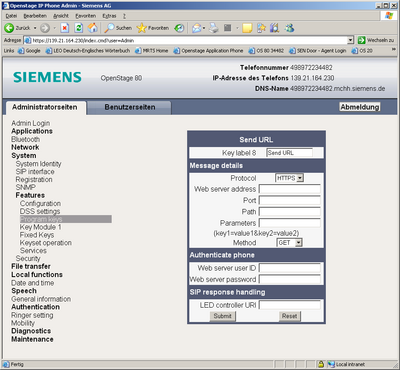Click the Abmeldung logout button

360,107
